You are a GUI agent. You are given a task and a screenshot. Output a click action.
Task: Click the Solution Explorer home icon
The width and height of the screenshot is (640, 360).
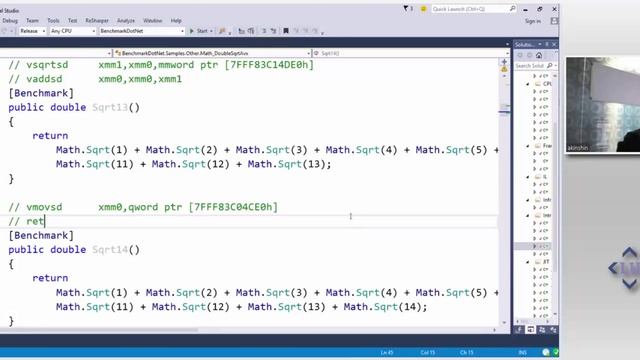539,55
